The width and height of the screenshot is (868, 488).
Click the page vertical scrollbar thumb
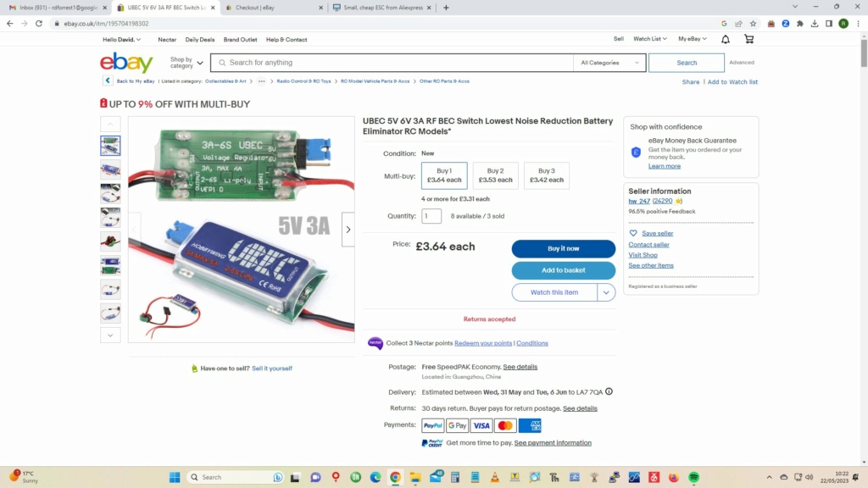(864, 53)
